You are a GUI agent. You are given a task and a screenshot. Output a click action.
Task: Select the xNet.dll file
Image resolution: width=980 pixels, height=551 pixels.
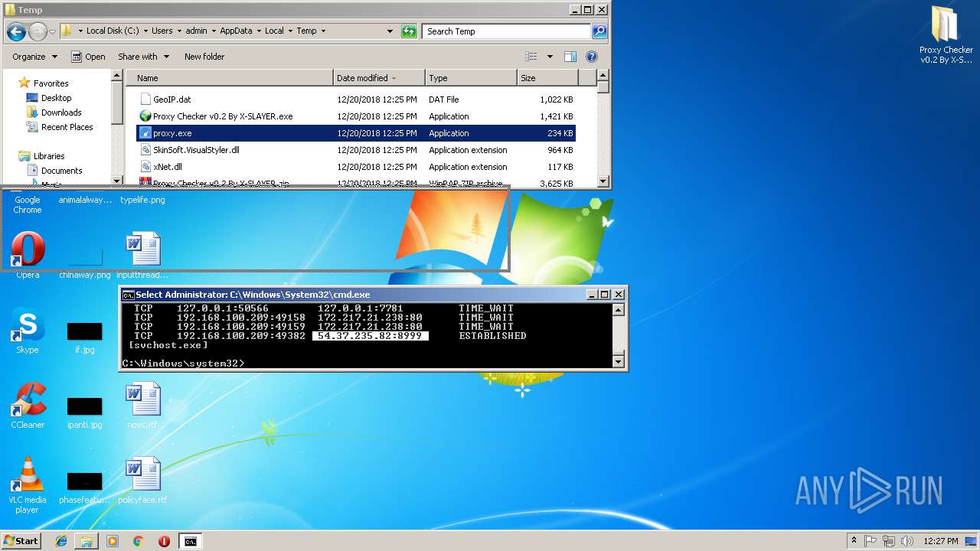[167, 167]
